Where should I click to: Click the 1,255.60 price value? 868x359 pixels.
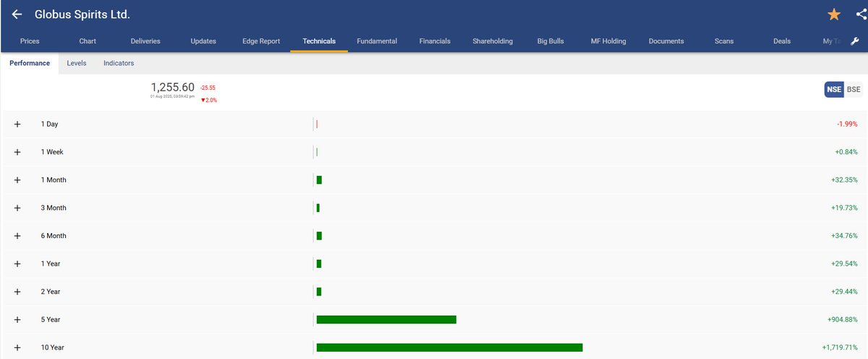pyautogui.click(x=172, y=87)
